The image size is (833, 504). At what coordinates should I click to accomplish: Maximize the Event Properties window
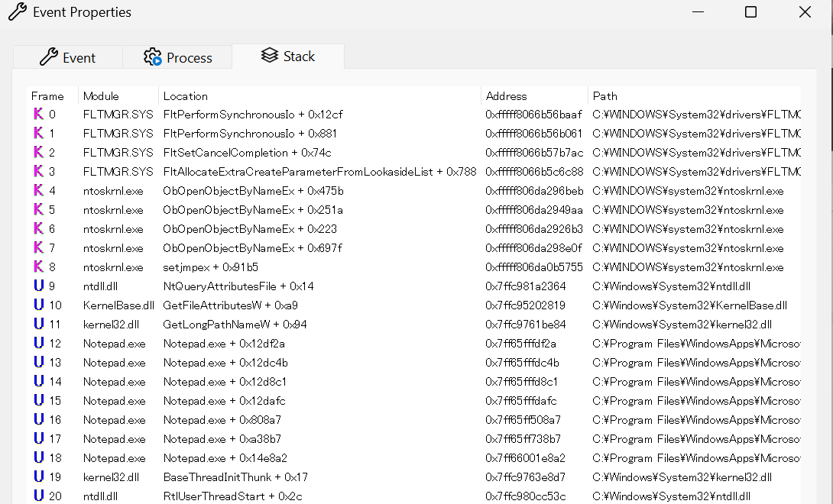point(750,12)
